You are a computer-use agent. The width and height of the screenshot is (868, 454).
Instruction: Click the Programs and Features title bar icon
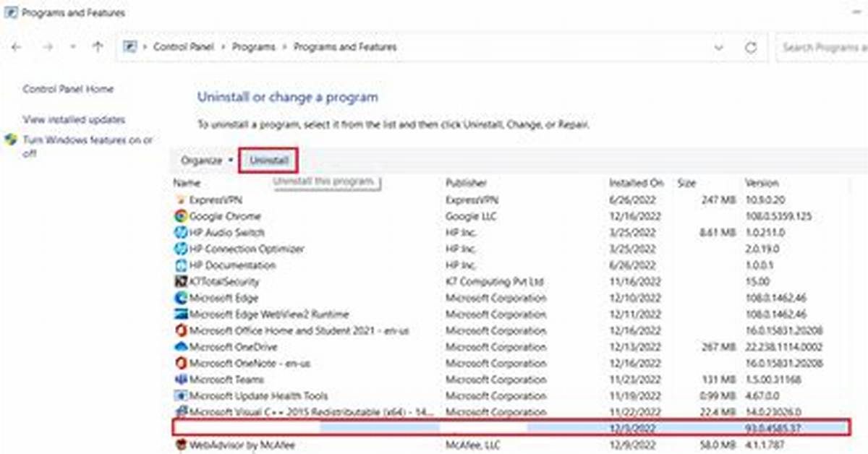click(9, 12)
